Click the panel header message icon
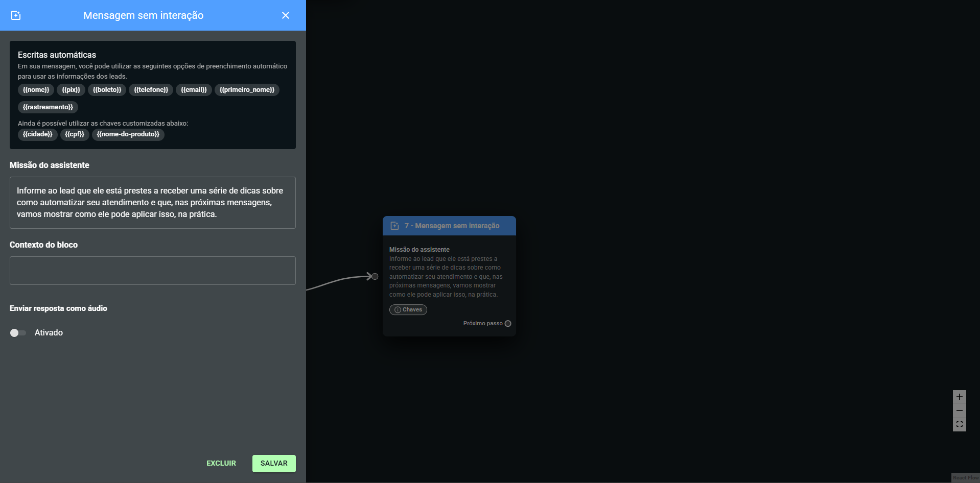Image resolution: width=980 pixels, height=483 pixels. (16, 15)
